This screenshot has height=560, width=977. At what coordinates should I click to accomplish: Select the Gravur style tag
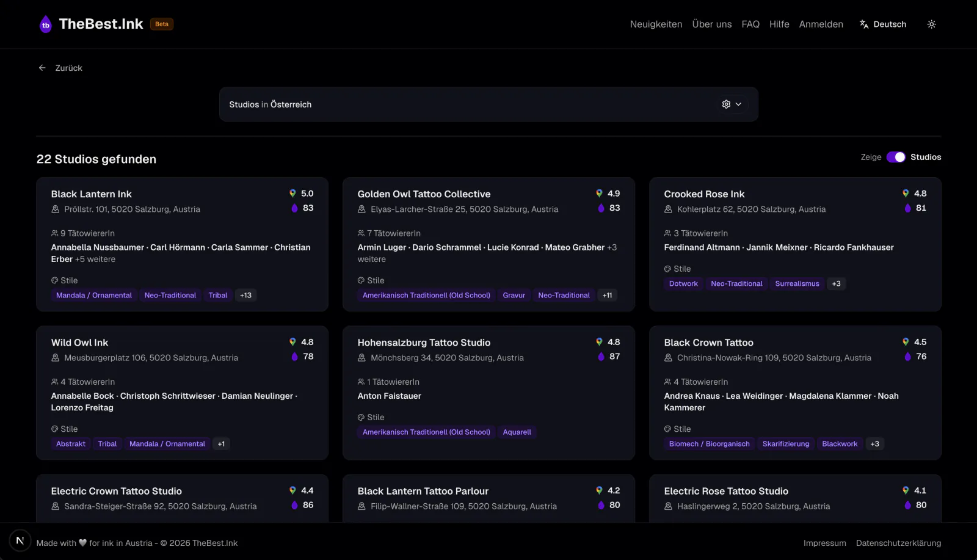tap(514, 296)
